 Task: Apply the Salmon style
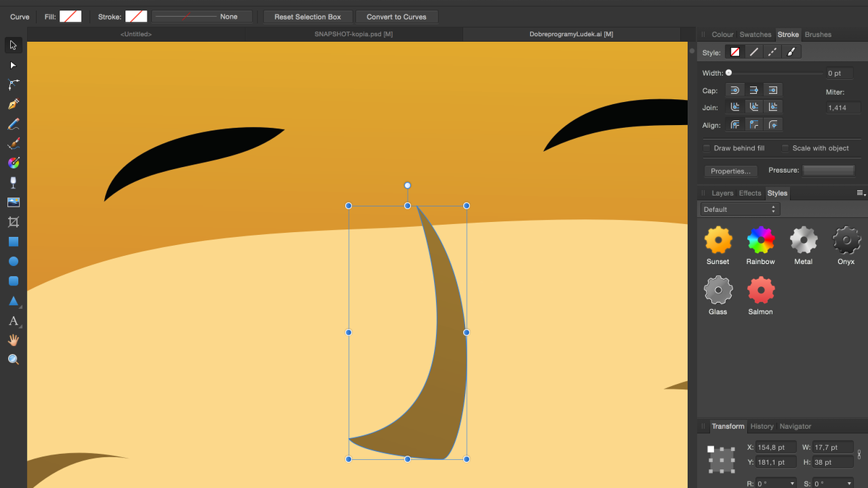761,291
